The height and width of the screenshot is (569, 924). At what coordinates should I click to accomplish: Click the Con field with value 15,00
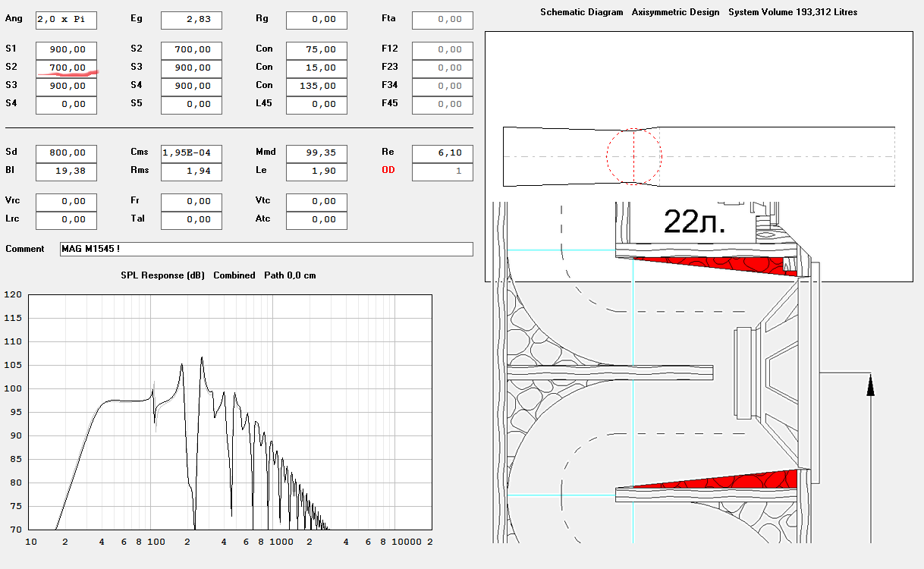point(316,68)
